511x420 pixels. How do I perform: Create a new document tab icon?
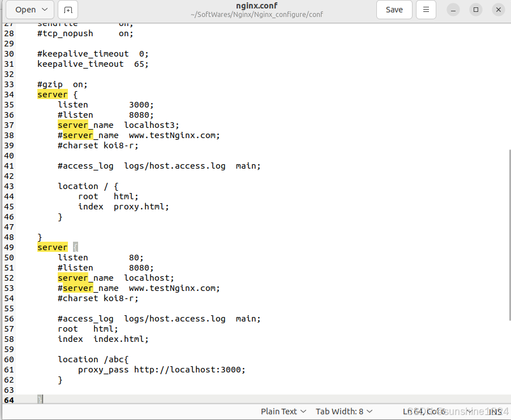click(x=68, y=10)
